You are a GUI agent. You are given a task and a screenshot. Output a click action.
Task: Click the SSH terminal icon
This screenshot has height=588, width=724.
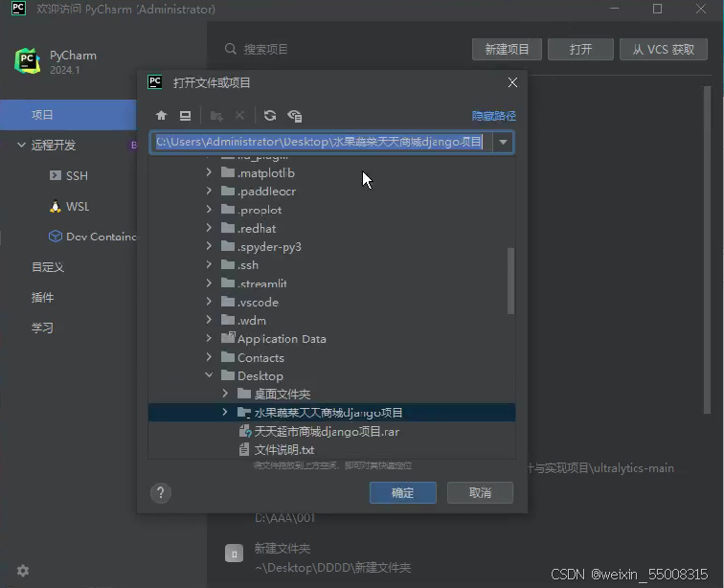click(x=56, y=175)
